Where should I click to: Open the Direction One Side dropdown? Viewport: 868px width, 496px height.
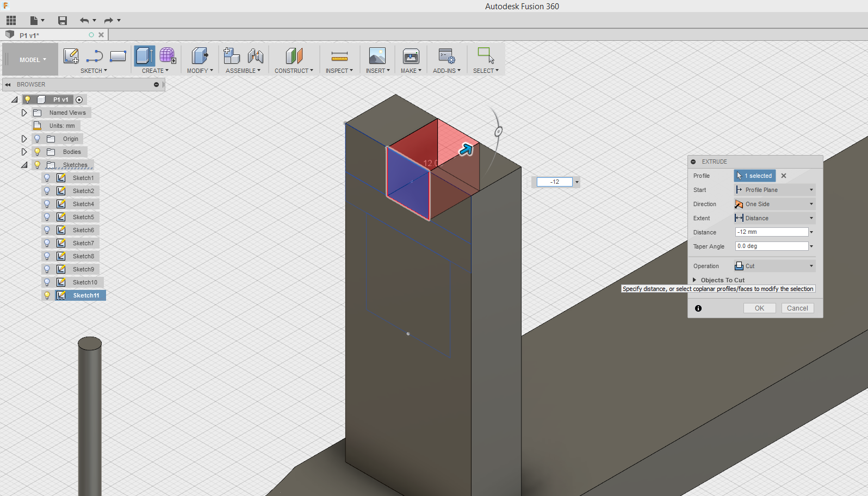pyautogui.click(x=774, y=204)
